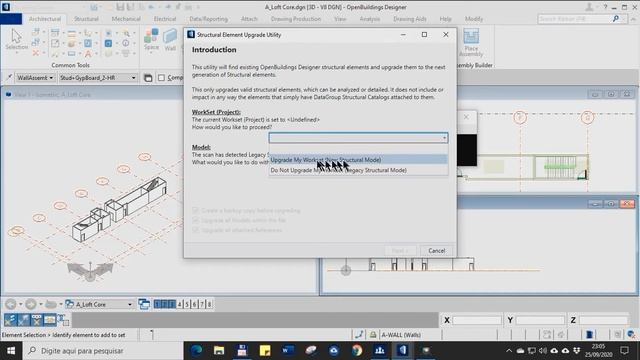Toggle view 8 button

pos(209,304)
